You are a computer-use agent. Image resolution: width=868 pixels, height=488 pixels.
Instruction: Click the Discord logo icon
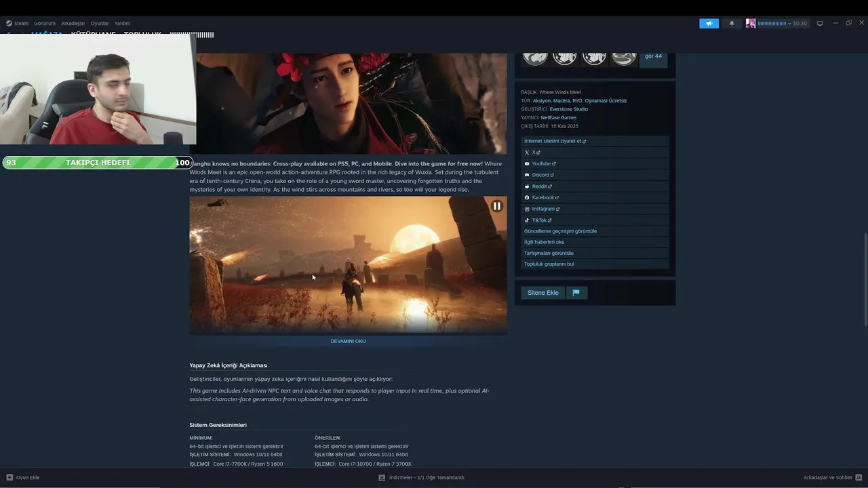coord(527,175)
